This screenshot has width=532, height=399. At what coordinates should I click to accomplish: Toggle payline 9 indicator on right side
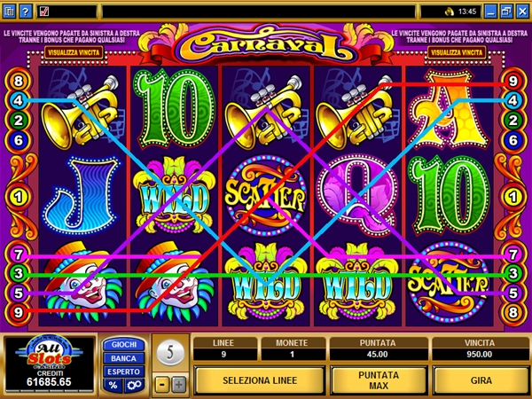(512, 81)
